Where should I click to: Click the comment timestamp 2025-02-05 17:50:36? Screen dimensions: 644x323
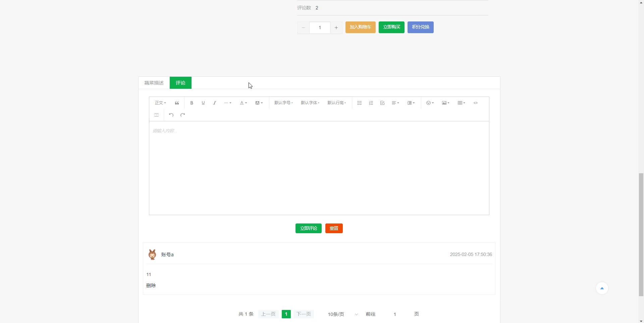pyautogui.click(x=471, y=255)
